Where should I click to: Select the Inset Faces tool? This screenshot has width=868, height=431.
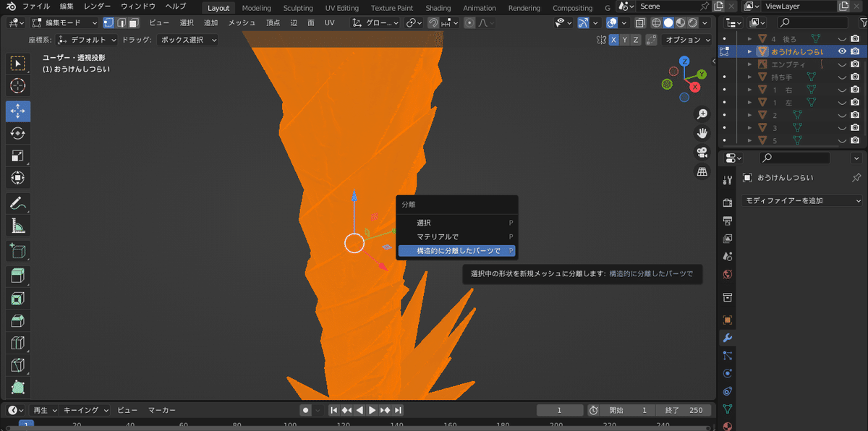[x=18, y=298]
